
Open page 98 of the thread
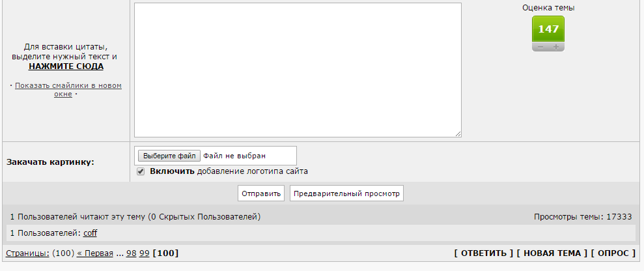pos(131,253)
